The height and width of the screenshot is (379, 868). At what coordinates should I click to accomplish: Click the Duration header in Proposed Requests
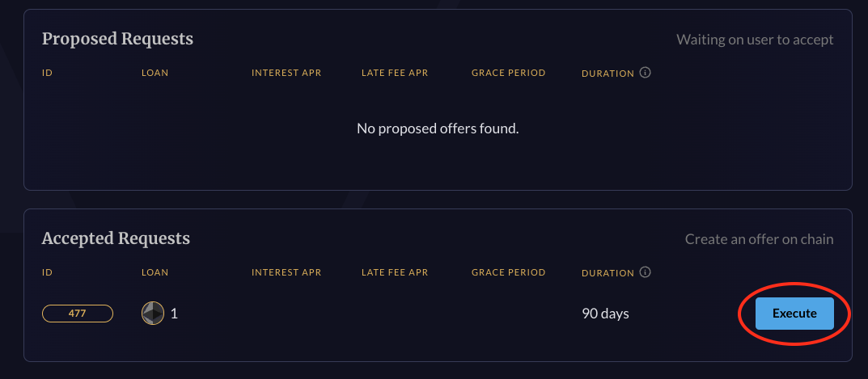coord(608,74)
